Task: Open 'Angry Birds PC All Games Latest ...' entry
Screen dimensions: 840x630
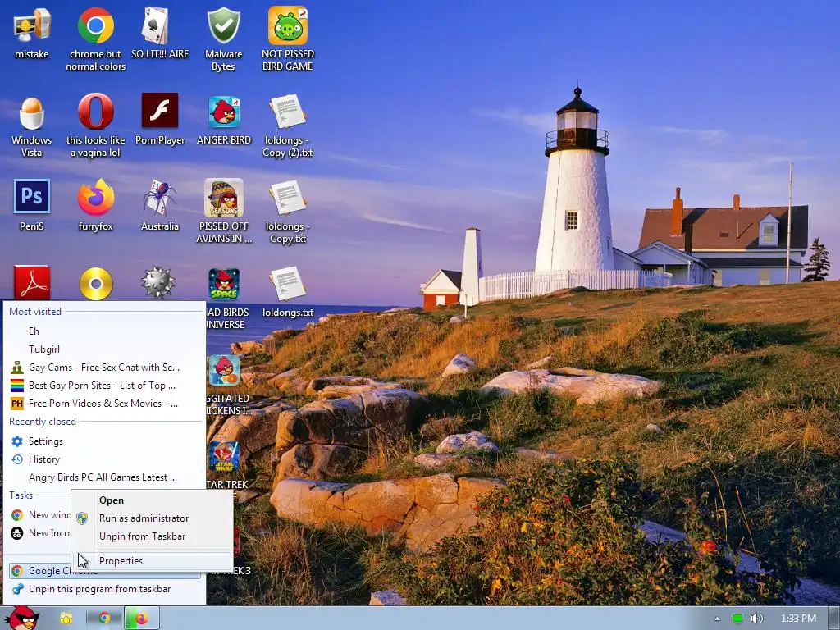Action: tap(105, 477)
